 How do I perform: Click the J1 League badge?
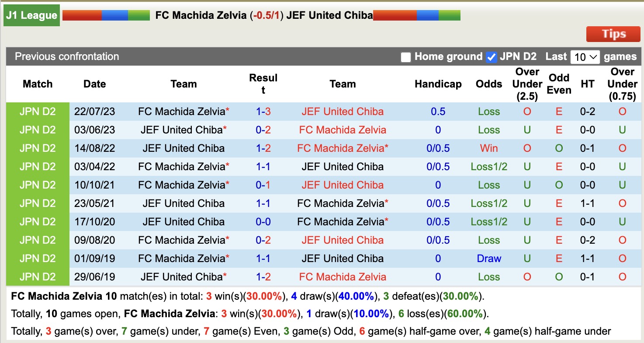point(31,15)
